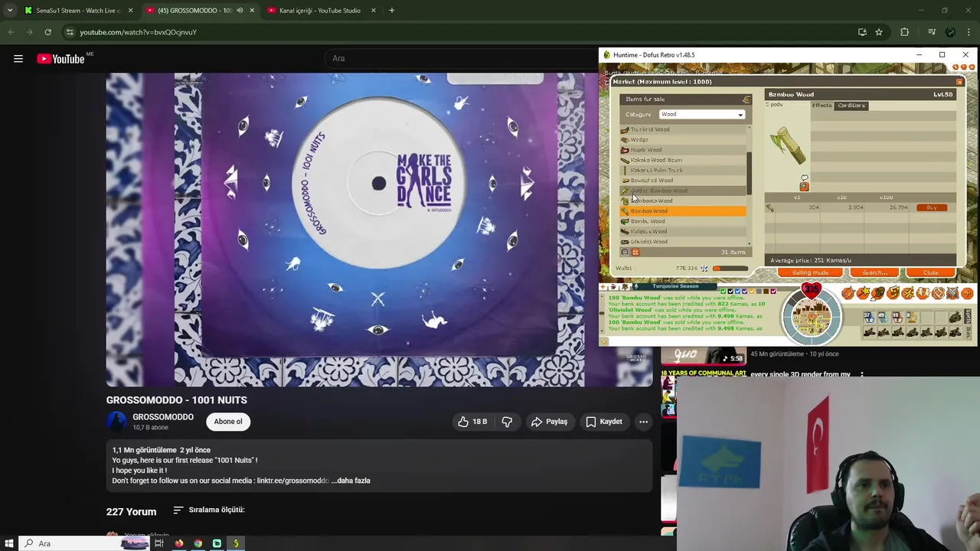This screenshot has width=980, height=551.
Task: Open Windows Start menu
Action: (9, 543)
